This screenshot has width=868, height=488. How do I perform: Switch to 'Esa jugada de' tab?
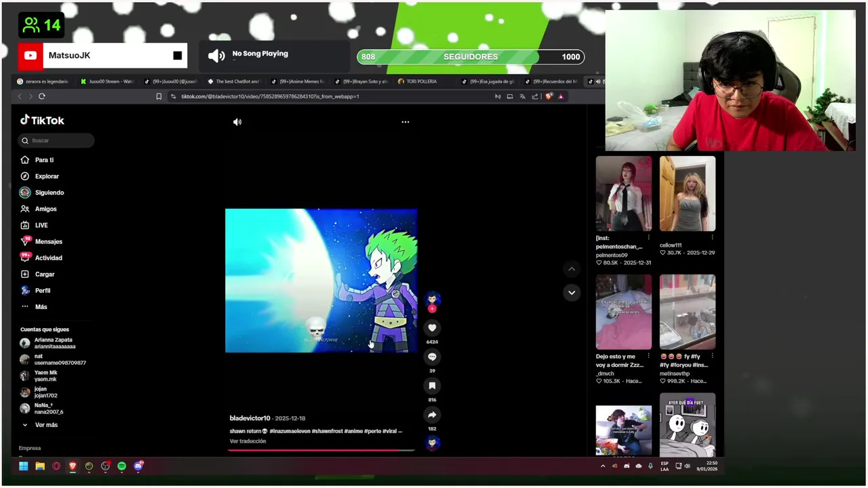click(x=488, y=81)
